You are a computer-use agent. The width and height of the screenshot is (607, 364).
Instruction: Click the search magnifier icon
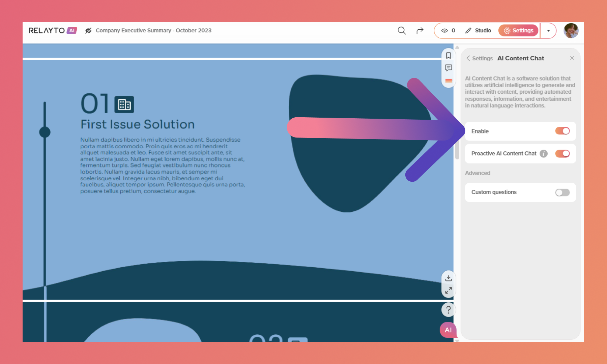401,31
